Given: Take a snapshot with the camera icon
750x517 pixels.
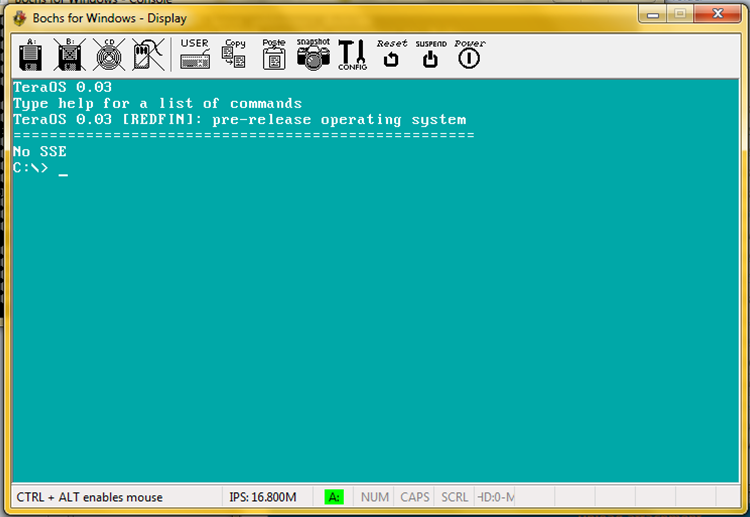Looking at the screenshot, I should click(x=313, y=54).
